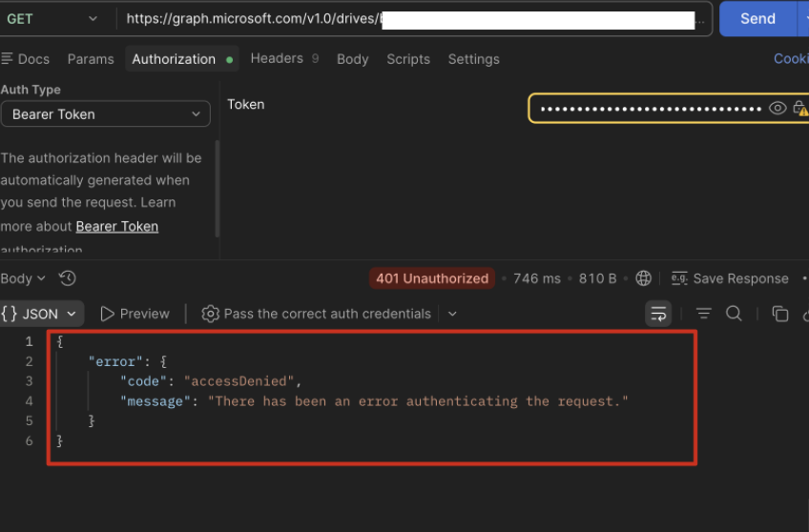
Task: Click the 746 ms response time
Action: pos(536,278)
